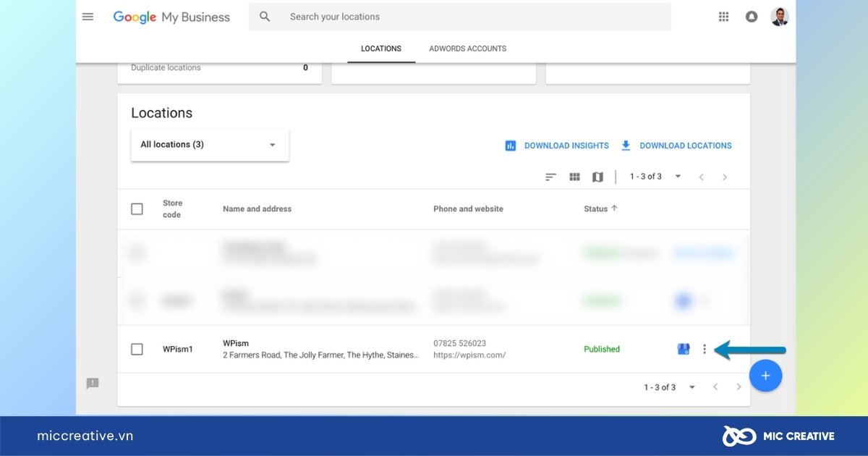Open the notifications bell

pos(752,17)
